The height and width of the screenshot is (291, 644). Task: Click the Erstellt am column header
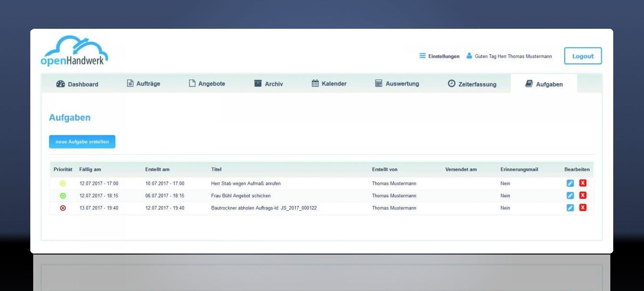(157, 170)
